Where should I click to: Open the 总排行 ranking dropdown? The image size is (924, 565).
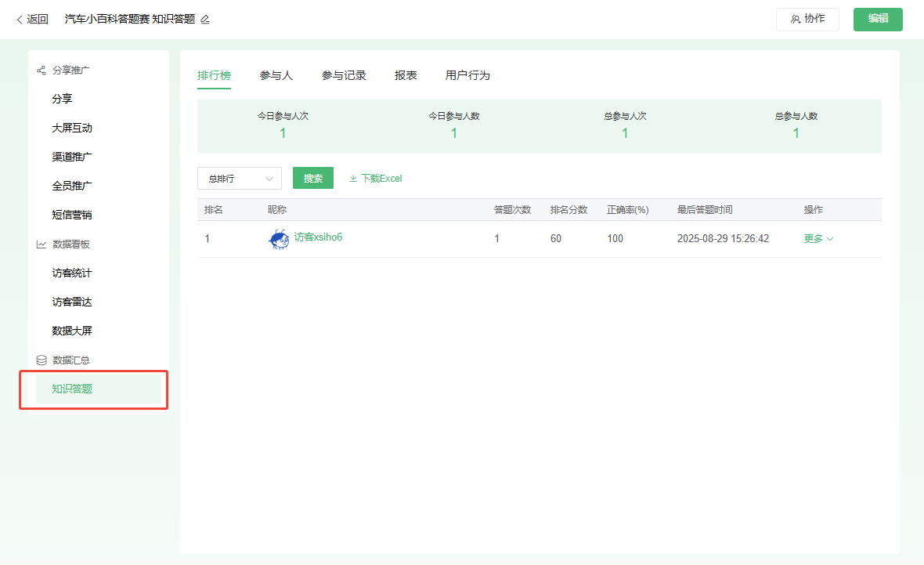239,179
